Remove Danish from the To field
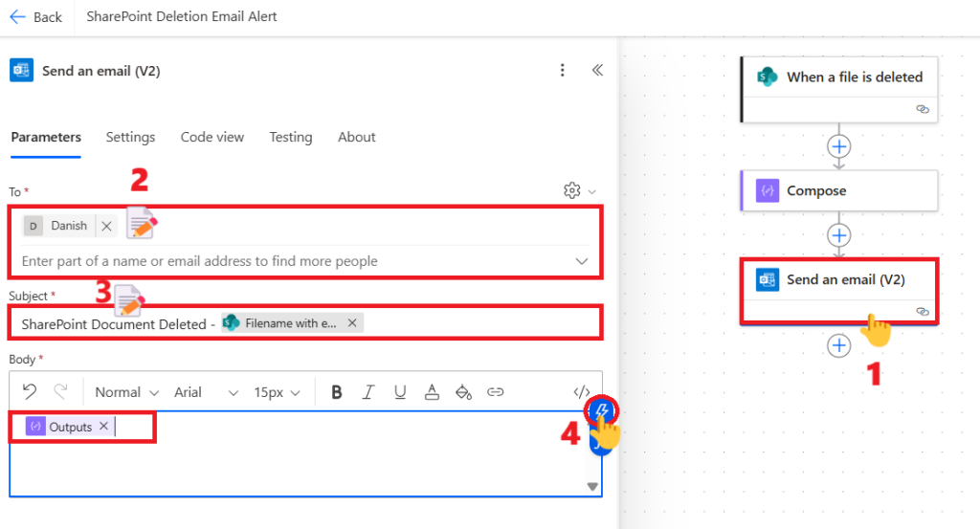 (107, 226)
